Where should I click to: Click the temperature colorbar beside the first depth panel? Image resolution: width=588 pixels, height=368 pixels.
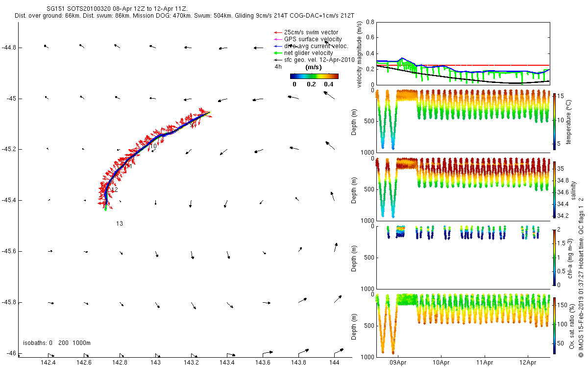(x=554, y=122)
